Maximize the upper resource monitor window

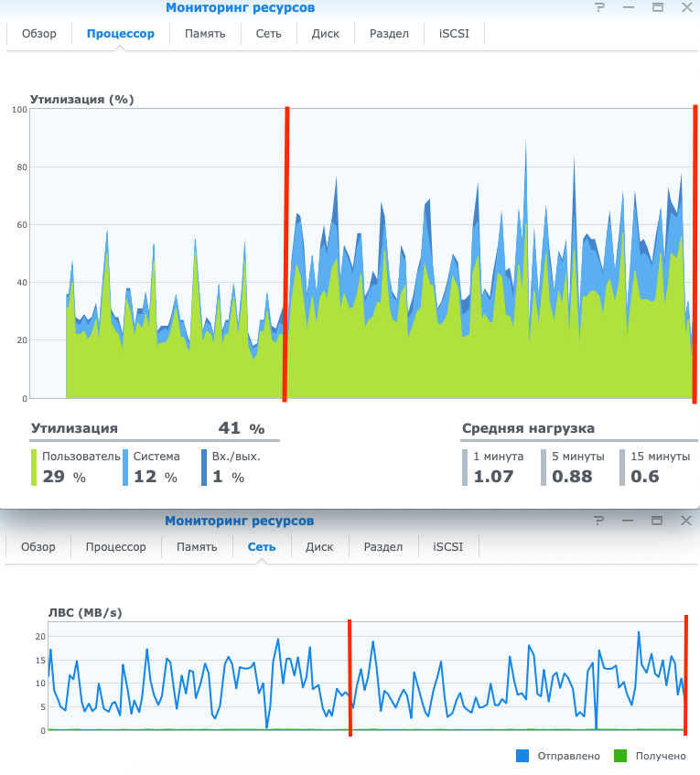point(657,7)
